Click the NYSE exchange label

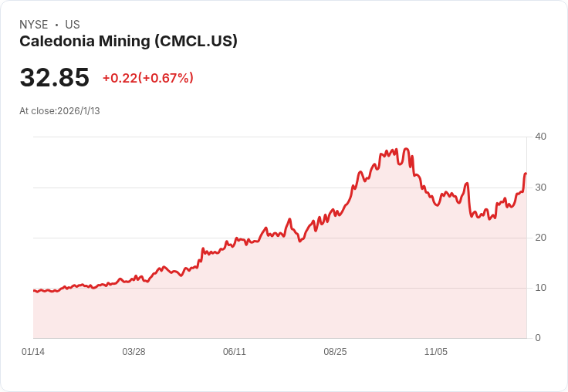34,25
